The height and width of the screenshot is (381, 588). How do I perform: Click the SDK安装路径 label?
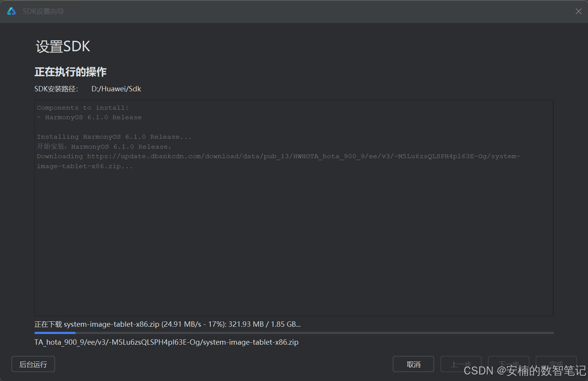coord(56,89)
